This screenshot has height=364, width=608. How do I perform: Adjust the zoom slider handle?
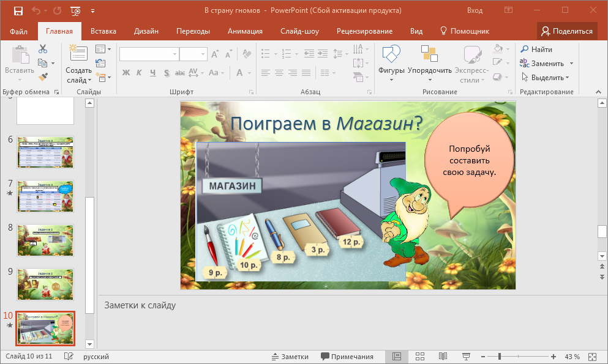[x=500, y=356]
